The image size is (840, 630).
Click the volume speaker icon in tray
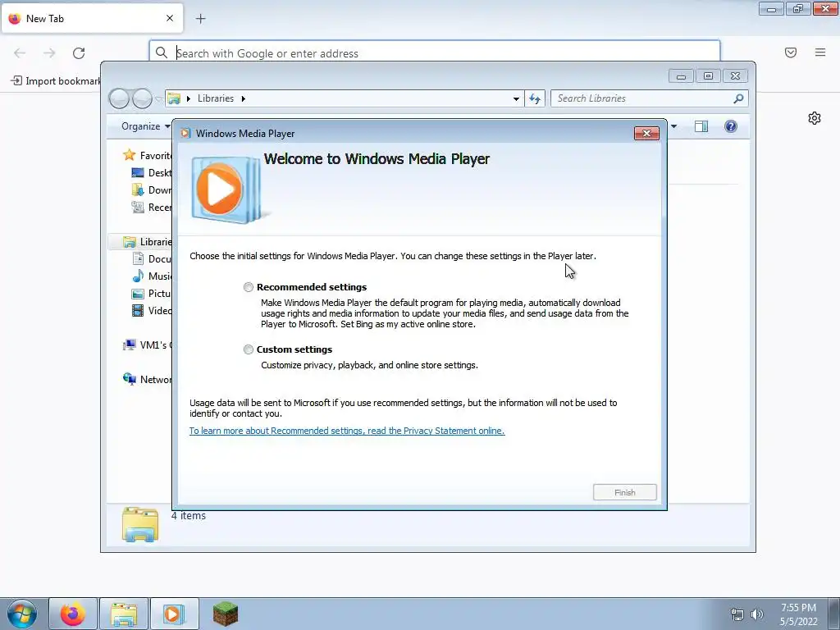tap(756, 614)
